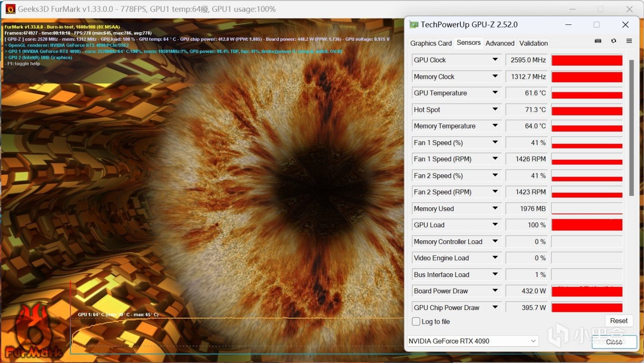Open the Memory Used sensor dropdown
The image size is (644, 363).
coord(495,209)
